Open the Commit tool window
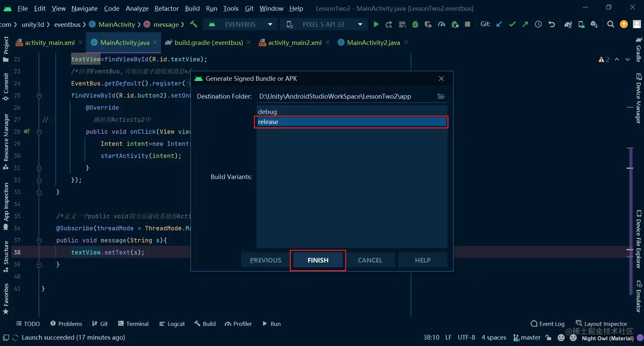The image size is (644, 346). click(6, 86)
